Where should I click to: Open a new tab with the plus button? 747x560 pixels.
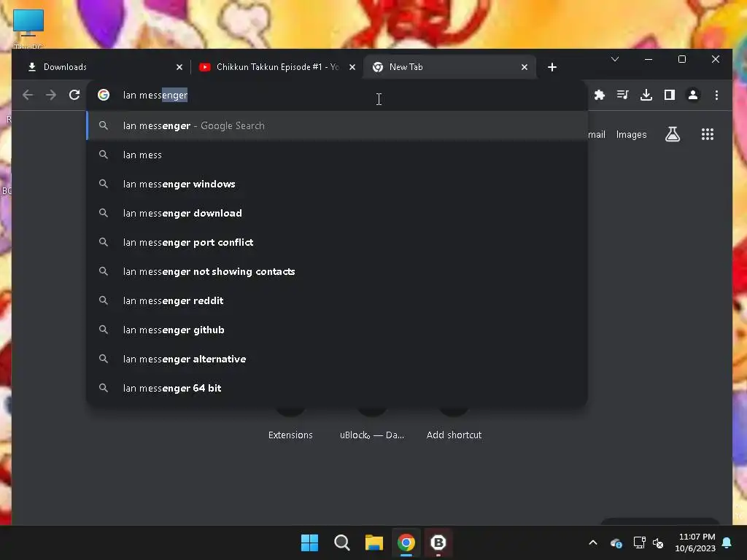point(551,67)
